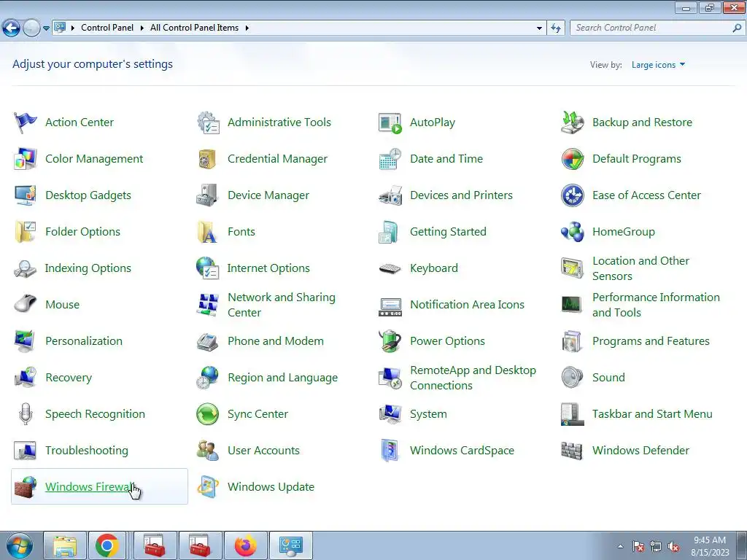The height and width of the screenshot is (560, 747).
Task: Click the Folder Options icon
Action: tap(26, 232)
